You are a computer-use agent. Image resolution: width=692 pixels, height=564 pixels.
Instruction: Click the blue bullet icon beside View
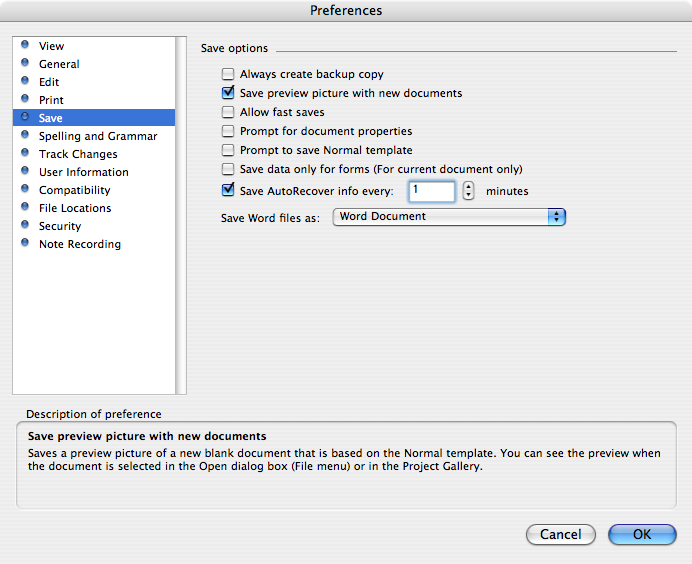pos(25,44)
